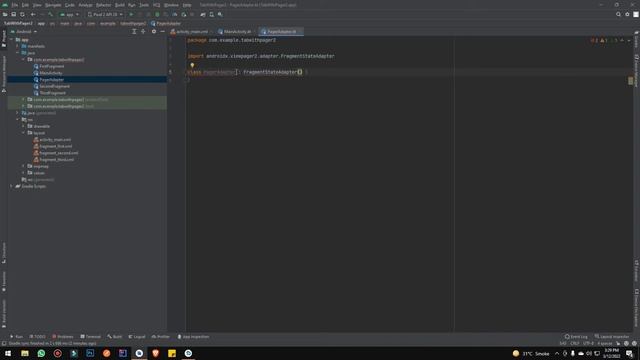Click the Open folder toolbar icon
This screenshot has width=640, height=360.
(x=5, y=14)
